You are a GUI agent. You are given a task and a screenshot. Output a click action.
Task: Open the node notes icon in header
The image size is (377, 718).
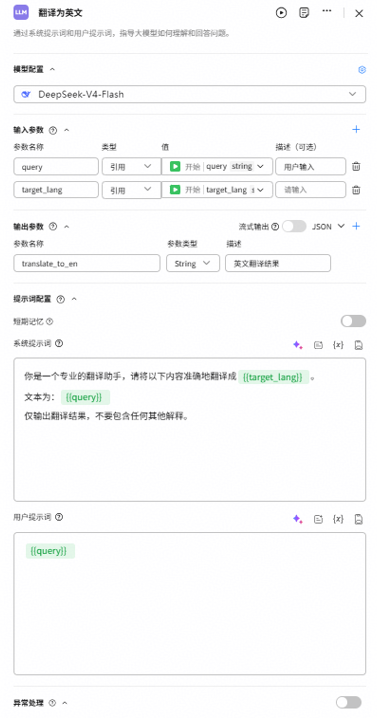point(304,13)
